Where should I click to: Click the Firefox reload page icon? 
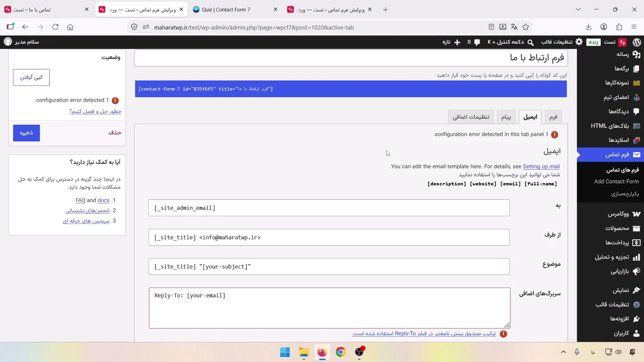55,27
